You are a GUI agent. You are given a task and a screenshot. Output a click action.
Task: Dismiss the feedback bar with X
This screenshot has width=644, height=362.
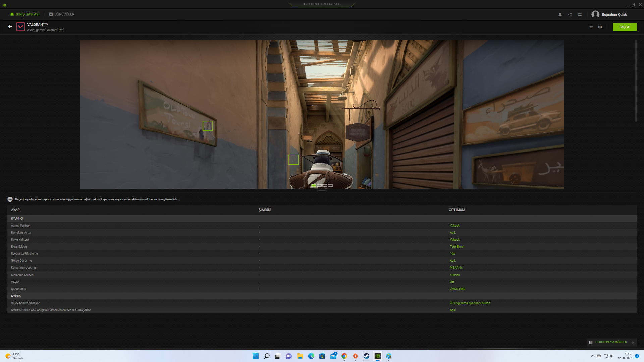[633, 342]
